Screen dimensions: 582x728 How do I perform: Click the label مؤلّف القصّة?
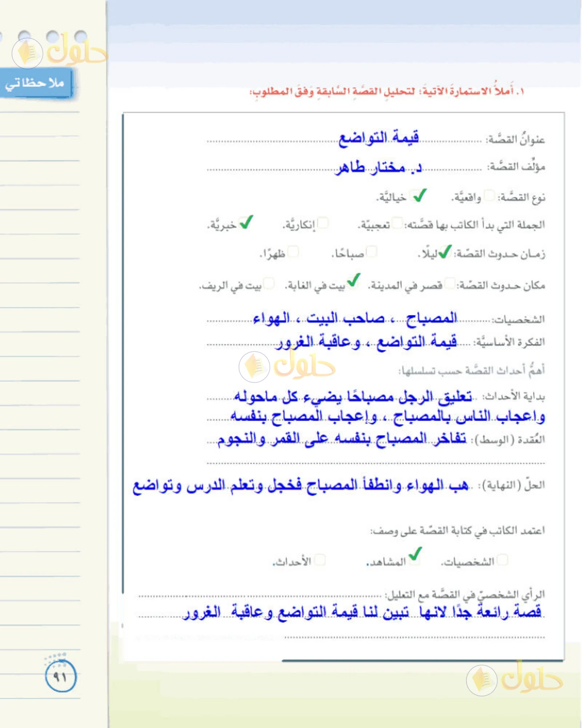pos(516,166)
